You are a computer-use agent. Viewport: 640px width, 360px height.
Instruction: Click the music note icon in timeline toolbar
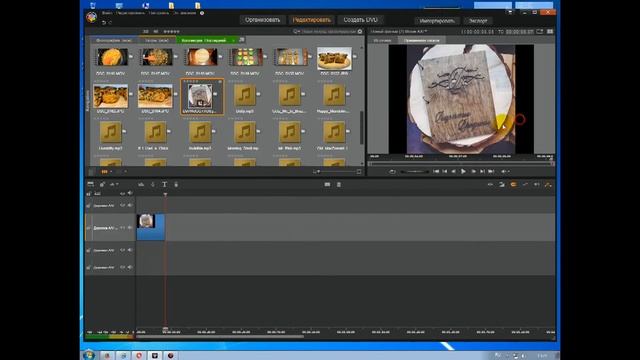click(x=153, y=184)
